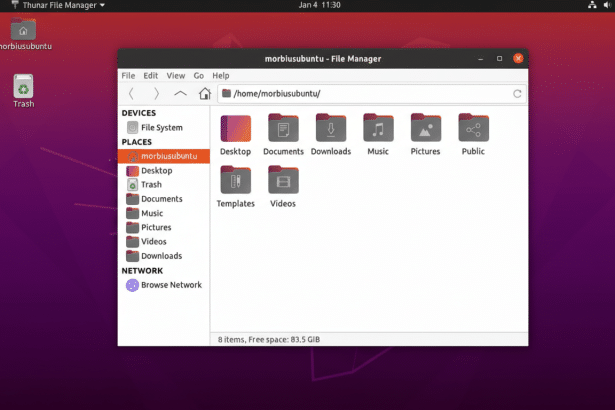This screenshot has height=410, width=615.
Task: Select File System in the sidebar
Action: click(x=164, y=128)
